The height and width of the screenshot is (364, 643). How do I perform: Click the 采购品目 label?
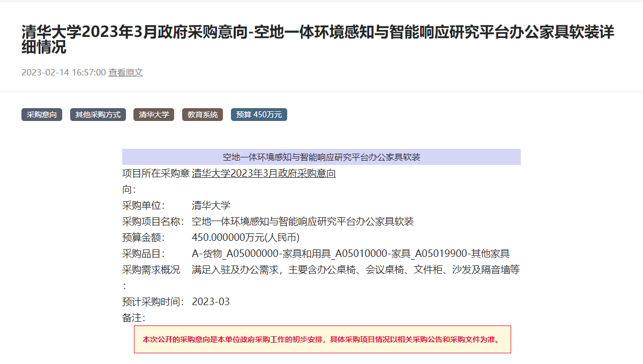pos(143,254)
